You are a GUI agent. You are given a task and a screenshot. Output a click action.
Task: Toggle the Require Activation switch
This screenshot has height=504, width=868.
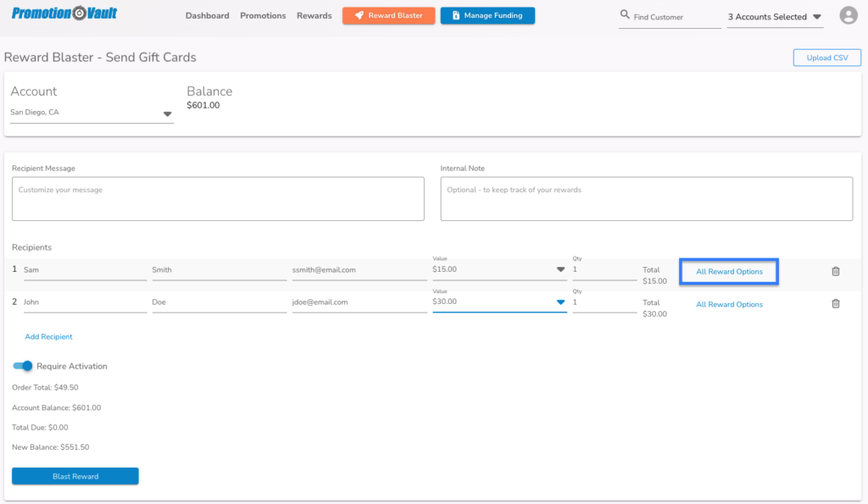point(23,366)
